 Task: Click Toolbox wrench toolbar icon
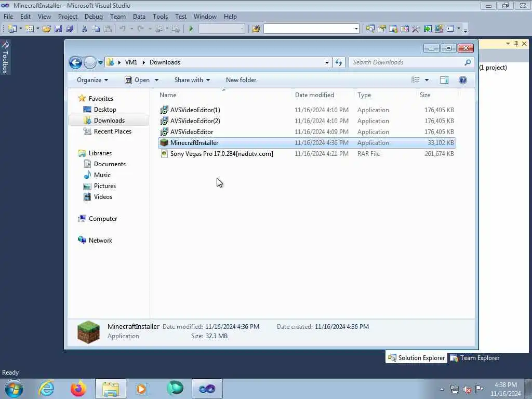416,29
